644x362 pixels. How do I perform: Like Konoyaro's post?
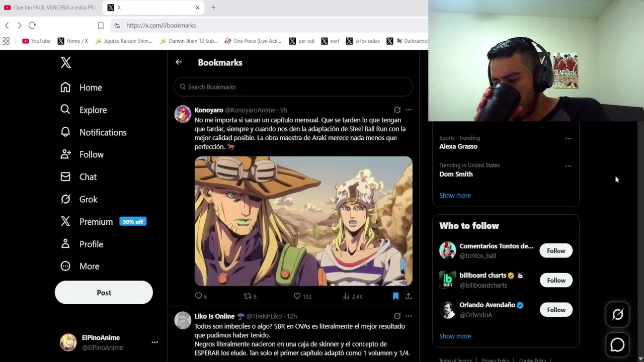pyautogui.click(x=302, y=296)
